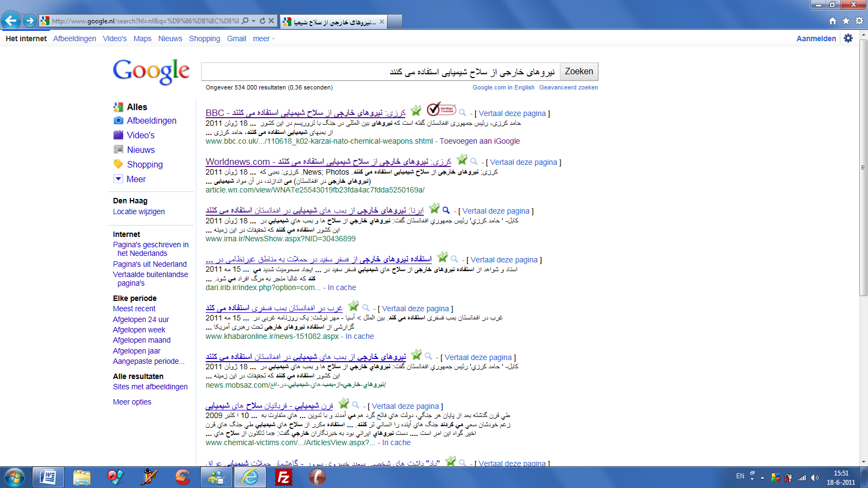The image size is (868, 488).
Task: Open 'Google.com in English' link
Action: click(x=503, y=87)
